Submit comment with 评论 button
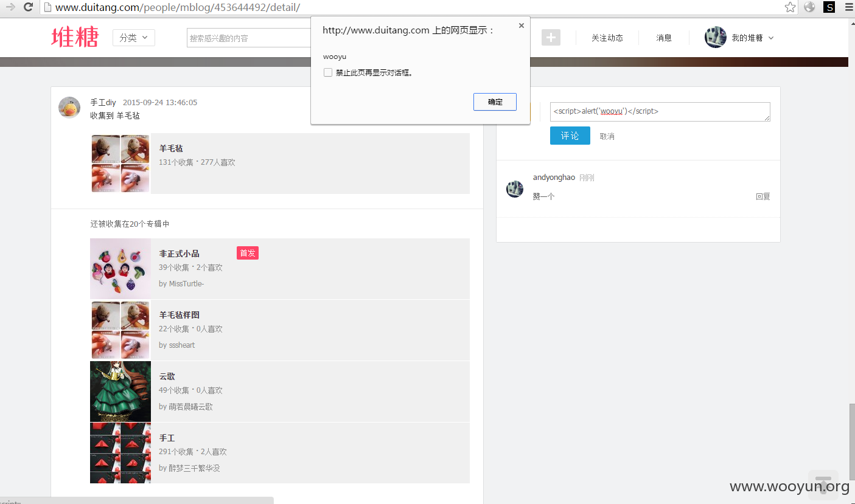The width and height of the screenshot is (855, 504). click(570, 136)
